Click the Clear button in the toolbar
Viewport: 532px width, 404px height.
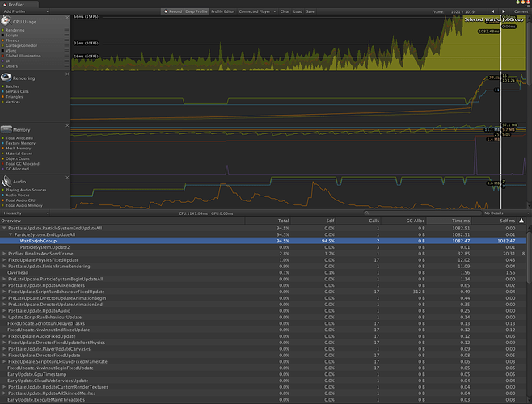click(x=285, y=12)
